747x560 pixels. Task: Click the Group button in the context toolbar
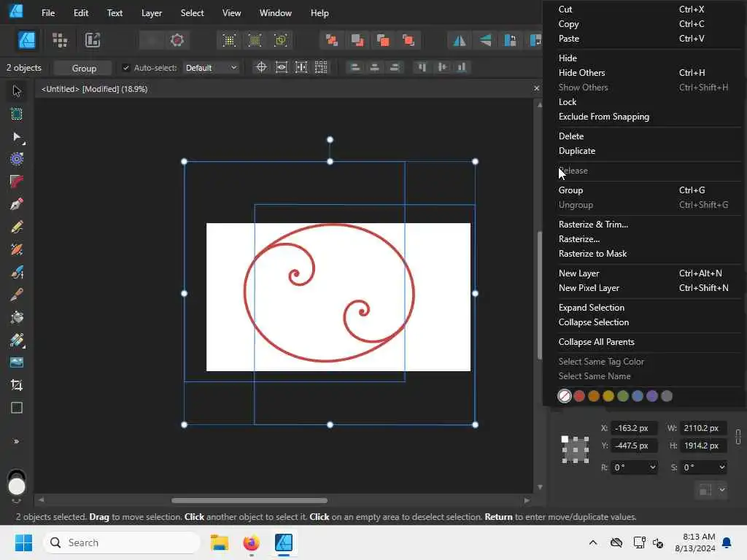[x=84, y=68]
